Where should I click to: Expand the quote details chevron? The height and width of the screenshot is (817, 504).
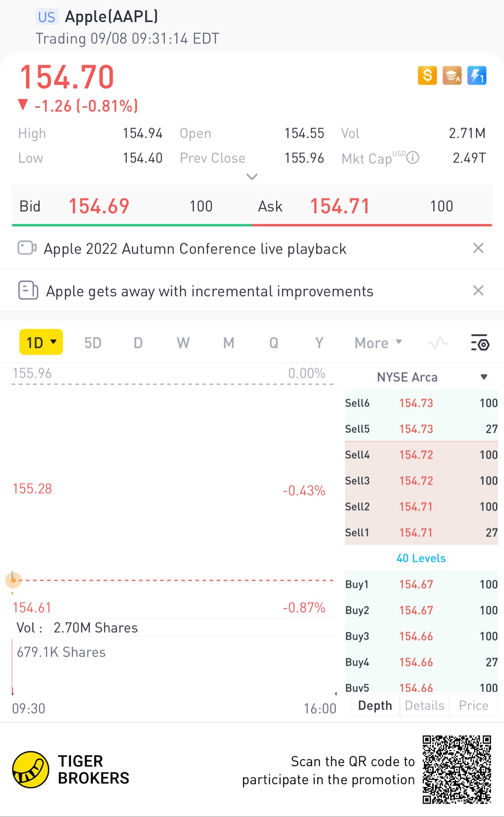[252, 177]
